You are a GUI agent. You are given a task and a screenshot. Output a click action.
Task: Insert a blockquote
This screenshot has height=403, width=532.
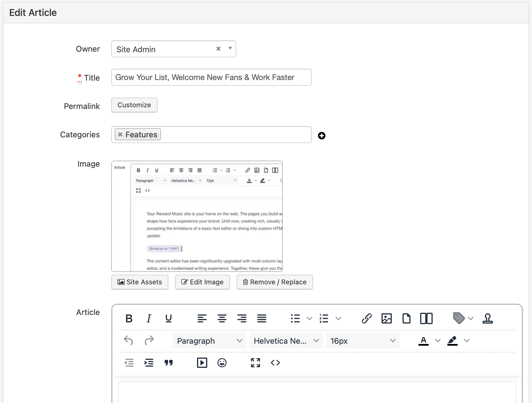169,363
